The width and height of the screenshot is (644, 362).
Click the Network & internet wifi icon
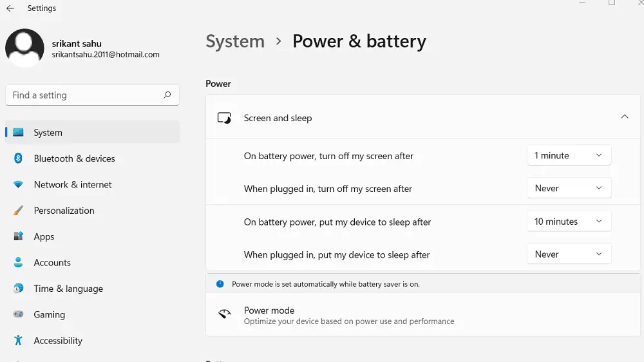(x=19, y=185)
